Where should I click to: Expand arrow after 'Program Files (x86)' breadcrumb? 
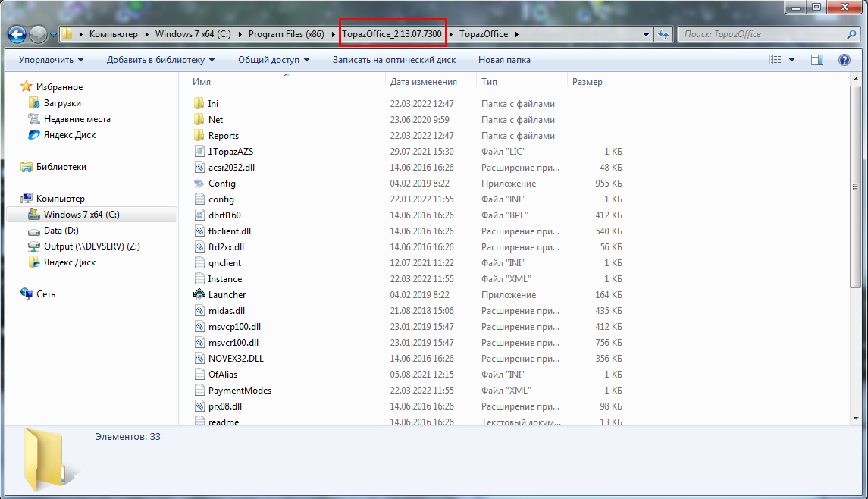click(x=334, y=34)
